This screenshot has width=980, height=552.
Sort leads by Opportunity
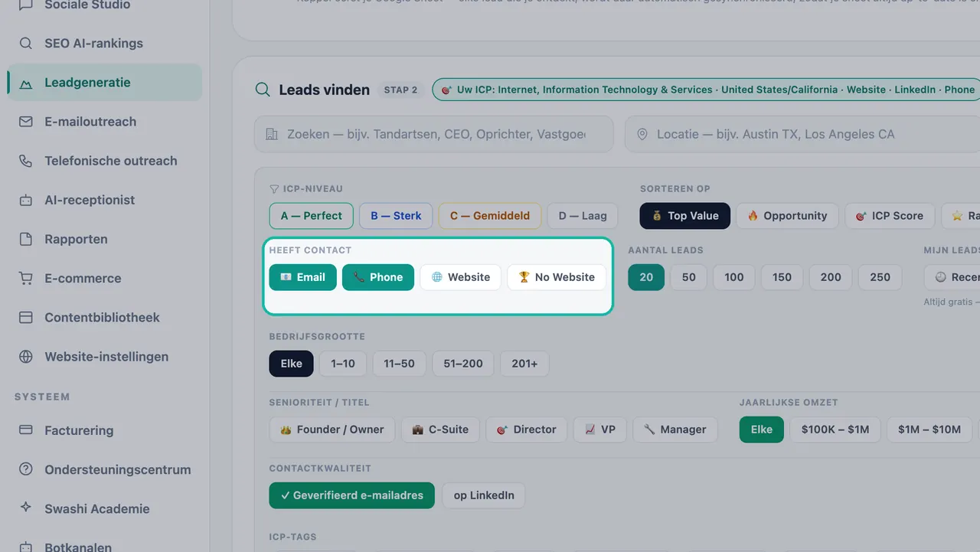tap(788, 216)
